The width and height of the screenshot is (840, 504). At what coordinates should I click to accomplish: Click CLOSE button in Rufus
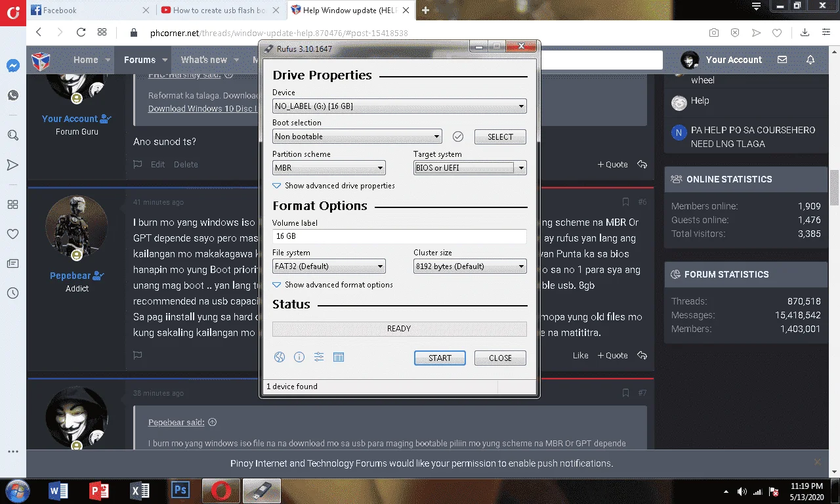coord(500,358)
